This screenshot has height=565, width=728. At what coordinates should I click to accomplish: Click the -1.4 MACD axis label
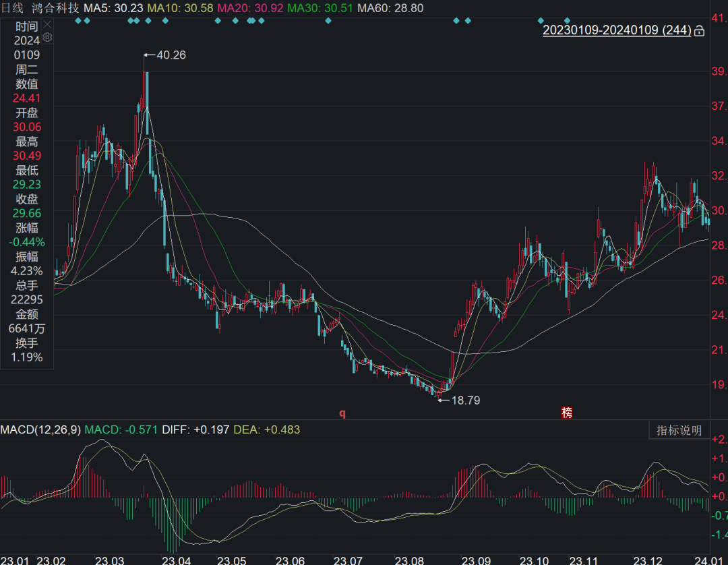pos(719,535)
